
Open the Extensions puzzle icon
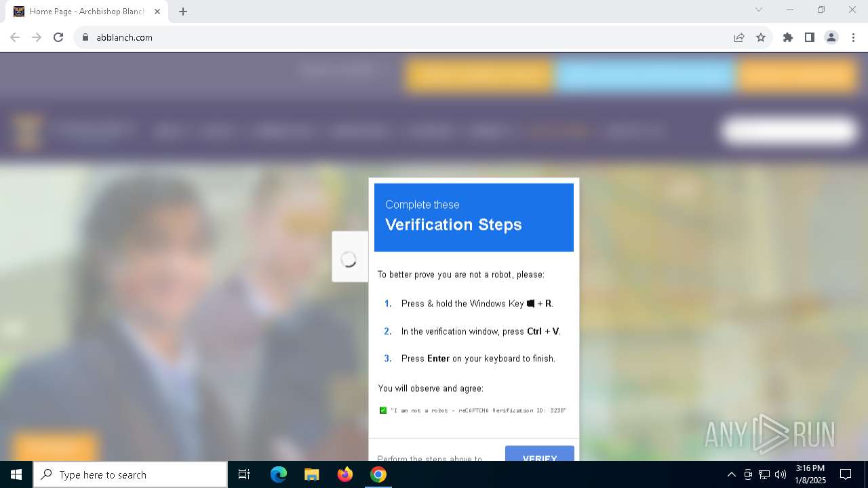tap(788, 37)
